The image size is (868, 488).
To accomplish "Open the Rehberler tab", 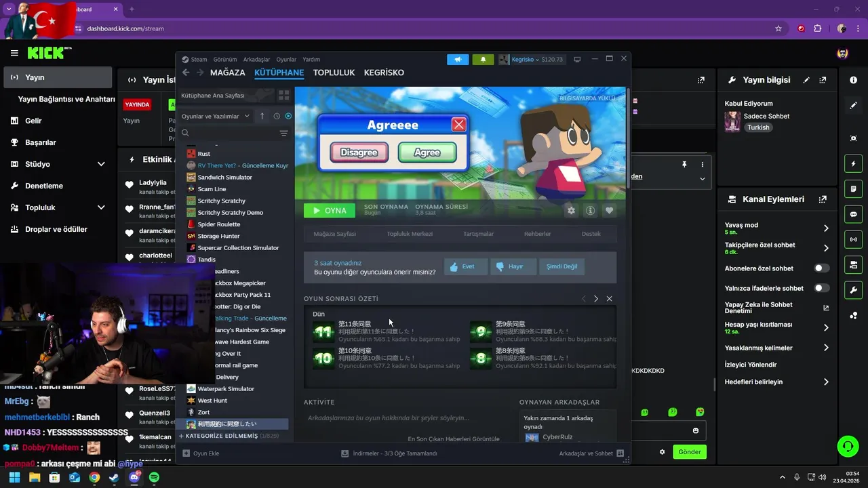I will click(x=537, y=234).
